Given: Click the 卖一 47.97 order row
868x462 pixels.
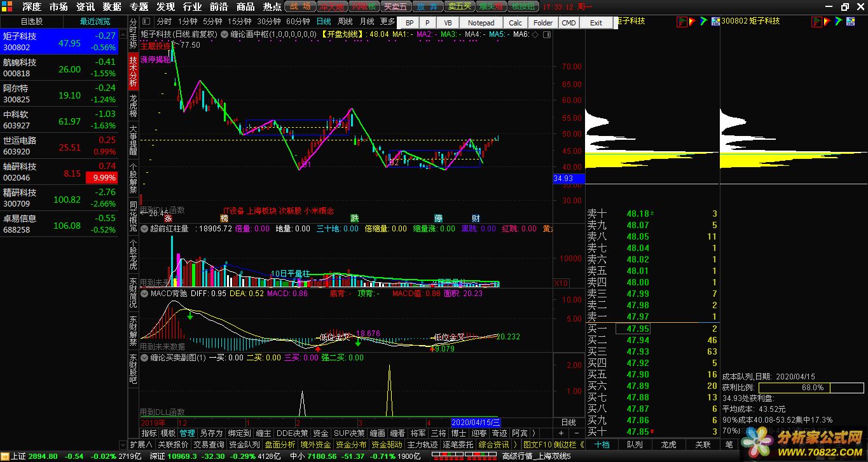Looking at the screenshot, I should point(652,316).
